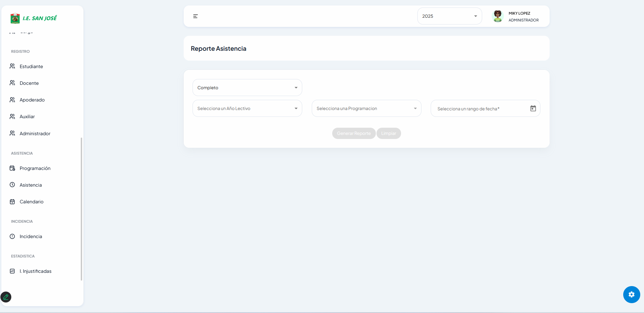Image resolution: width=644 pixels, height=313 pixels.
Task: Open Selecciona una Programacion dropdown
Action: coord(366,109)
